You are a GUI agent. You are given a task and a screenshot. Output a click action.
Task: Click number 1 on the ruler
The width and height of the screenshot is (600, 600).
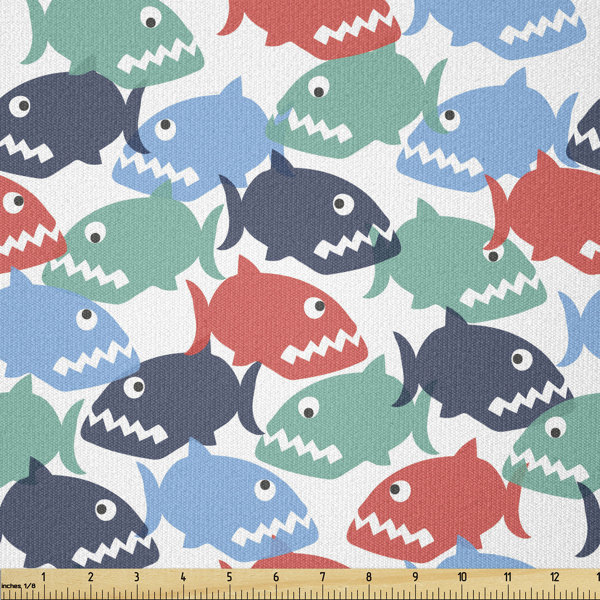[x=44, y=577]
